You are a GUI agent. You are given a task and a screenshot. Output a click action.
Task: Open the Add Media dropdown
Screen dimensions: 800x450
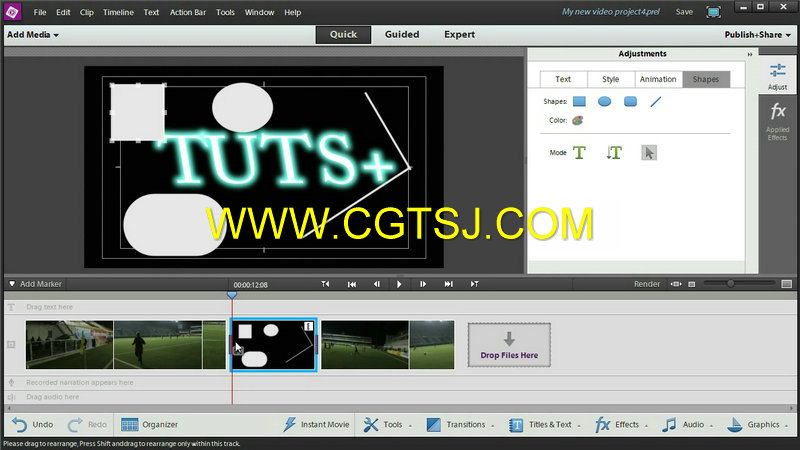pos(33,35)
